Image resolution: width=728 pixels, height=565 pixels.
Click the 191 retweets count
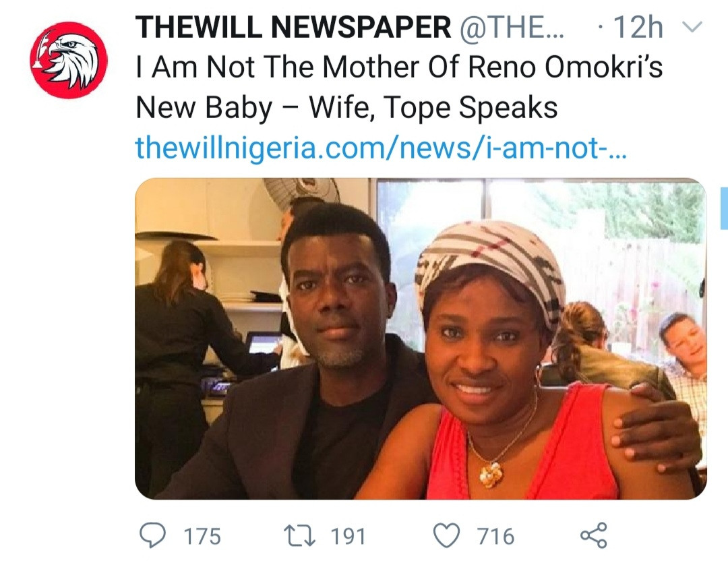(x=348, y=536)
